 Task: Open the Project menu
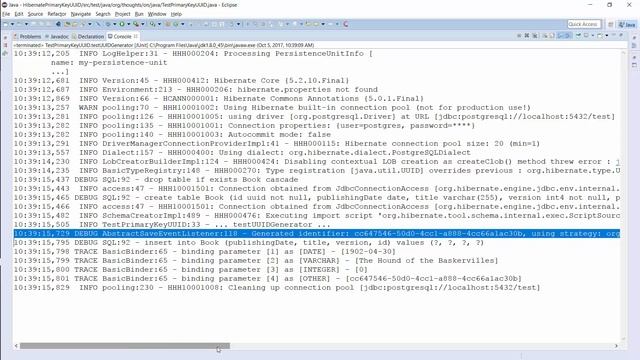pos(122,14)
